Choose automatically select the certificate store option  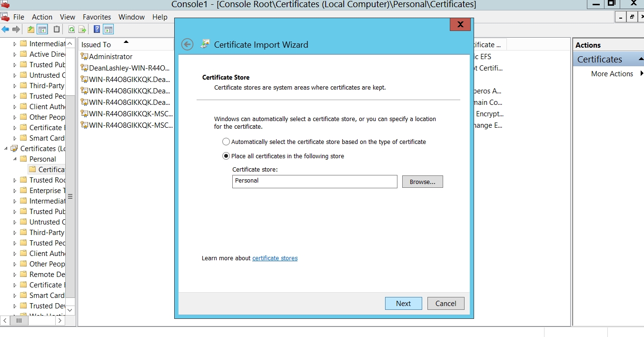226,142
